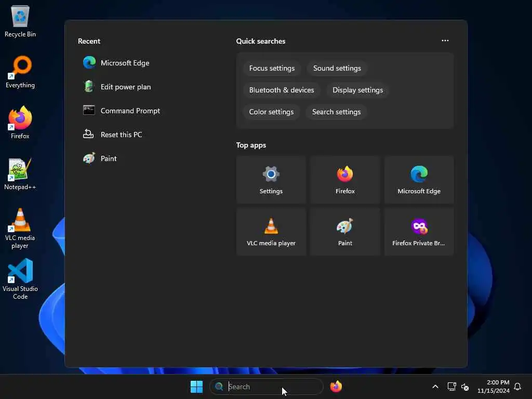Select VLC media player desktop shortcut
532x399 pixels.
point(20,229)
